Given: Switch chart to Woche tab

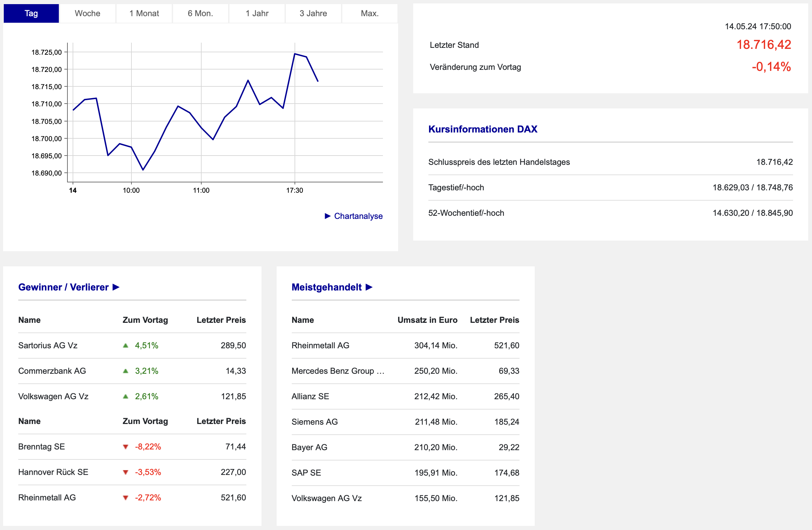Looking at the screenshot, I should point(87,13).
